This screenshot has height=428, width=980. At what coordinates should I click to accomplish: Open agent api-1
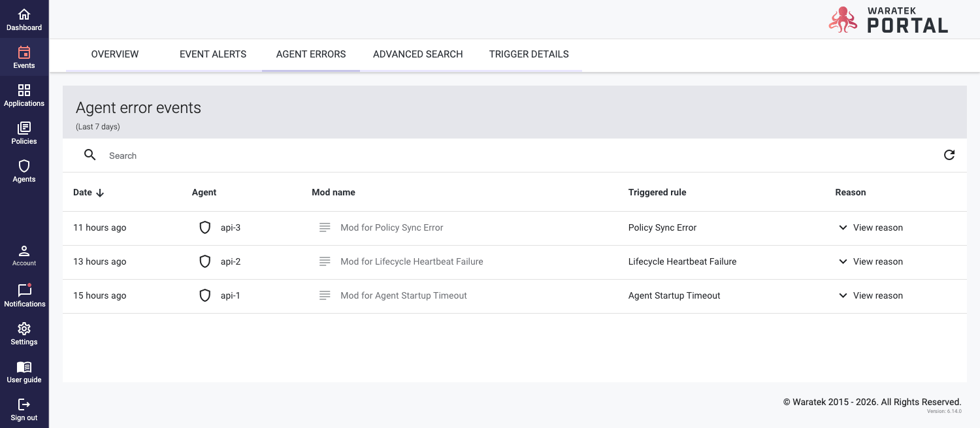tap(231, 295)
